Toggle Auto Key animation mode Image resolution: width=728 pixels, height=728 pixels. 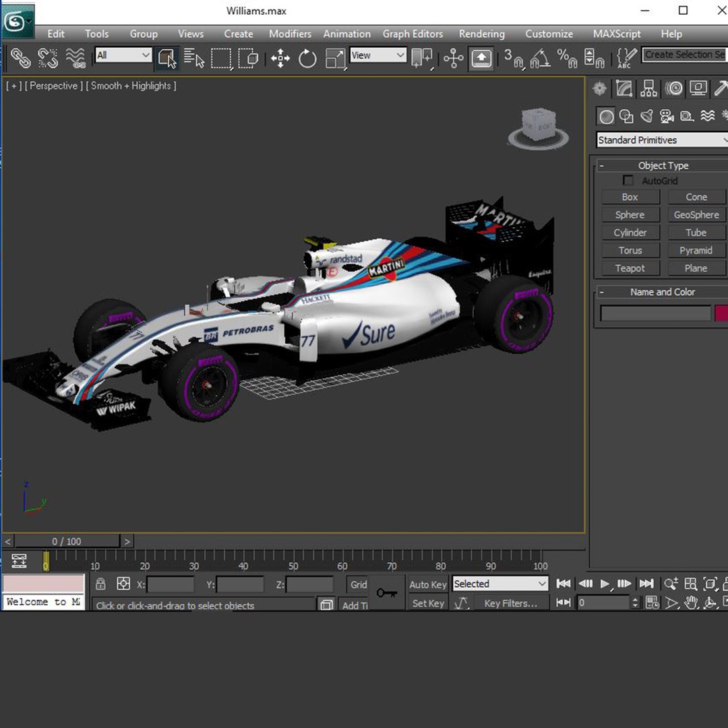428,584
